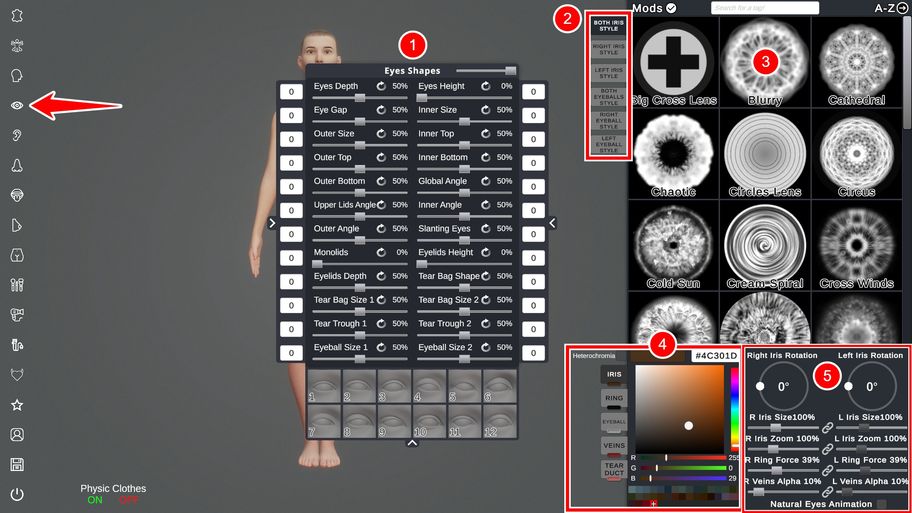The height and width of the screenshot is (513, 912).
Task: Choose the RING color target button
Action: [614, 399]
